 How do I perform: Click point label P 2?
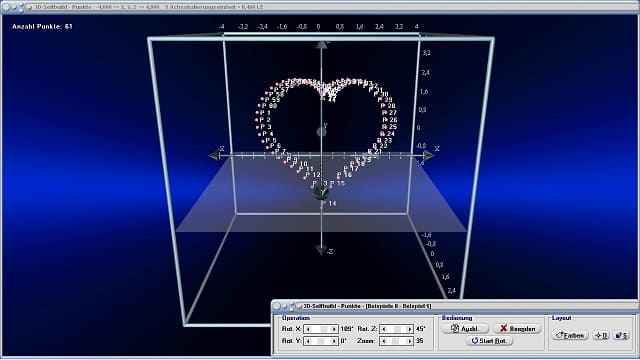pos(265,120)
